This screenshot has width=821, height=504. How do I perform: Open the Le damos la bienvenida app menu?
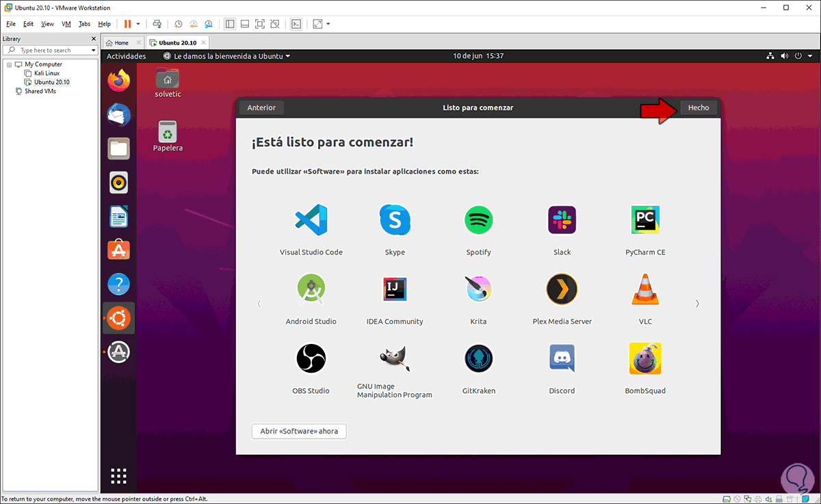pyautogui.click(x=226, y=56)
